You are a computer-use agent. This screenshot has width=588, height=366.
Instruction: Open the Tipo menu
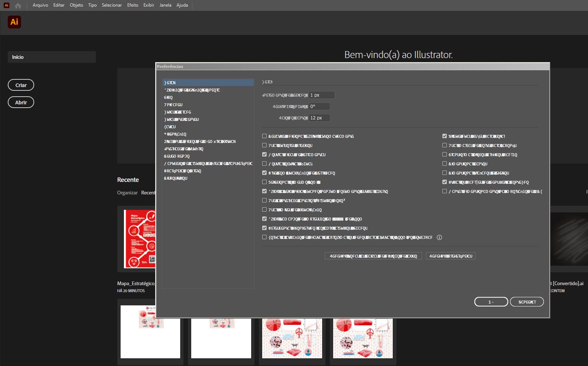[x=92, y=5]
